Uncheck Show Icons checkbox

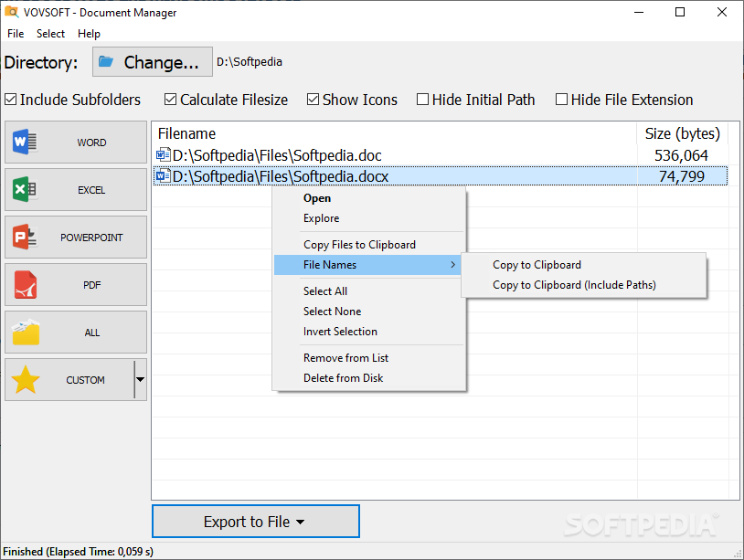(x=313, y=100)
